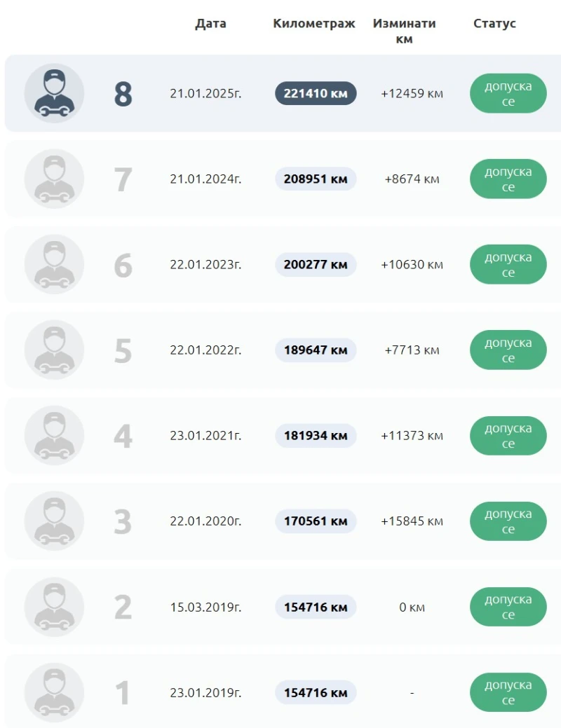Click status button for 15.03.2019 inspection

pyautogui.click(x=508, y=607)
